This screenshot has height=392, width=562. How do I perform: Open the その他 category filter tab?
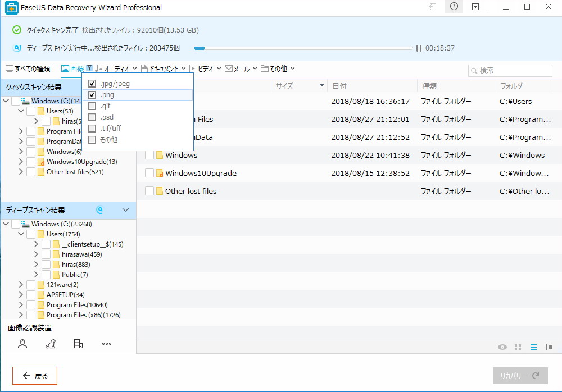(x=278, y=69)
